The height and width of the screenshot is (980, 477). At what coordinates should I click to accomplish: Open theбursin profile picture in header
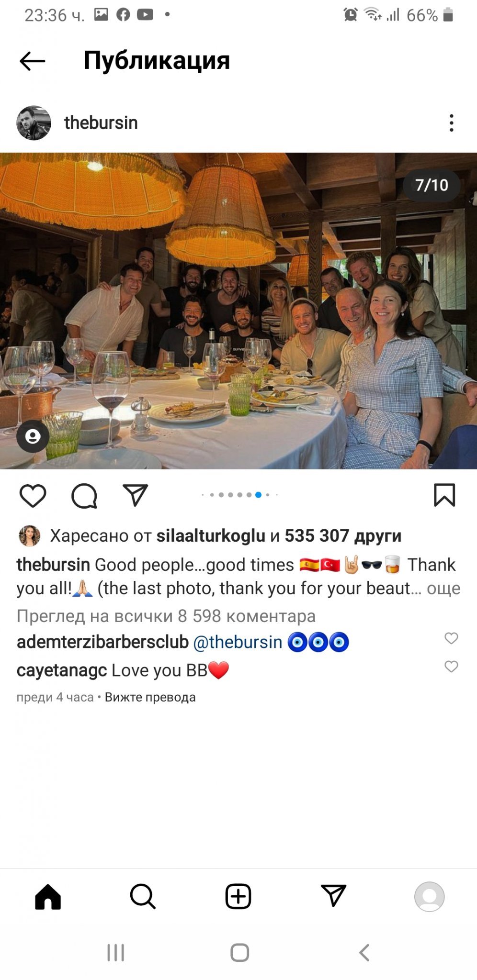[x=34, y=123]
